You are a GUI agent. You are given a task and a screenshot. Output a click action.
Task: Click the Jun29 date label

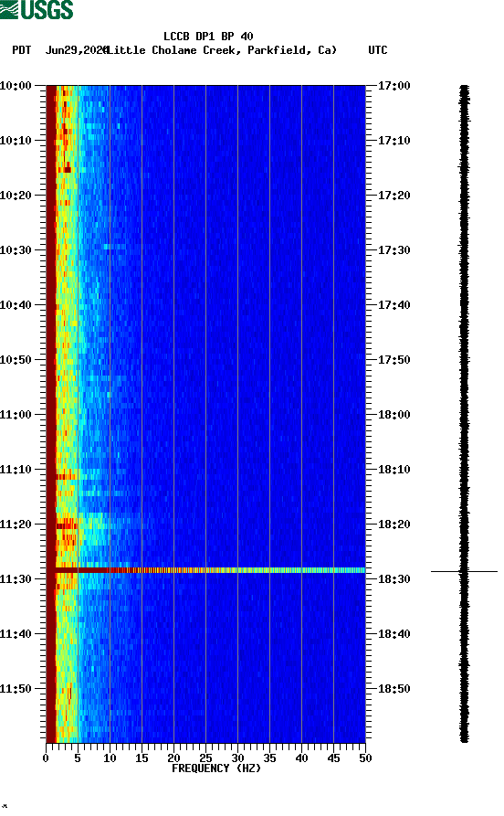point(76,50)
